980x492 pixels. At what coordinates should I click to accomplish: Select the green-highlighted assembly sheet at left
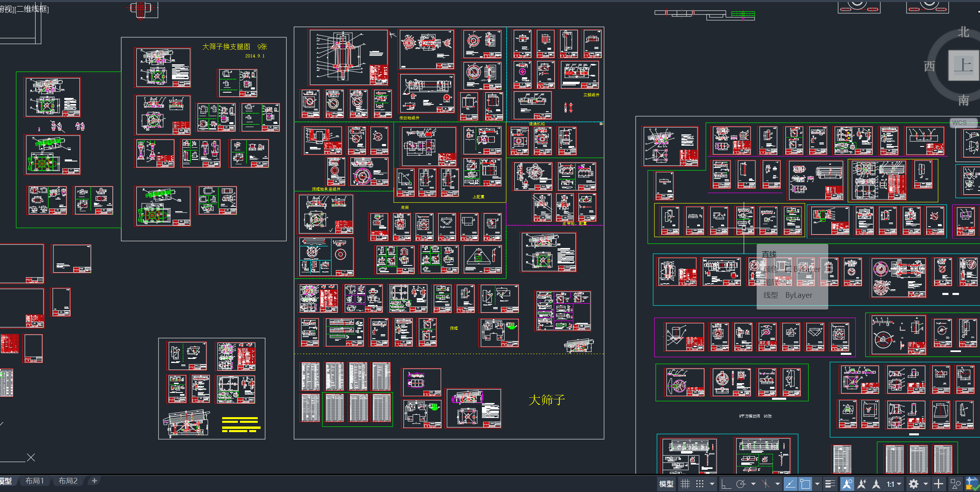[x=53, y=155]
